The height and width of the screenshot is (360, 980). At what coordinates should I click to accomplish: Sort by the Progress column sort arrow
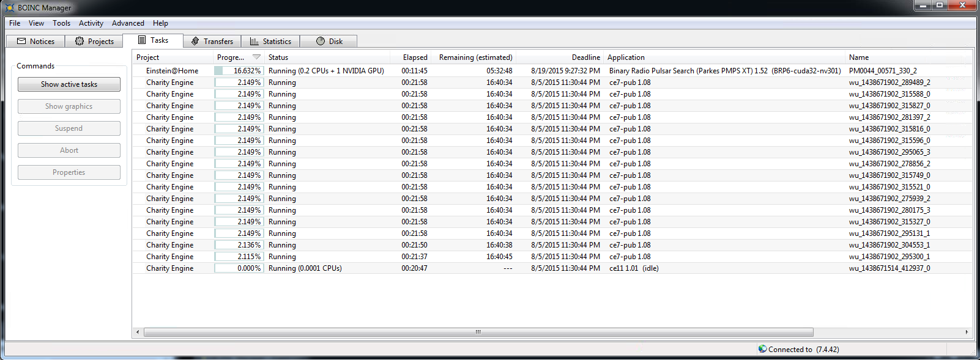click(256, 57)
